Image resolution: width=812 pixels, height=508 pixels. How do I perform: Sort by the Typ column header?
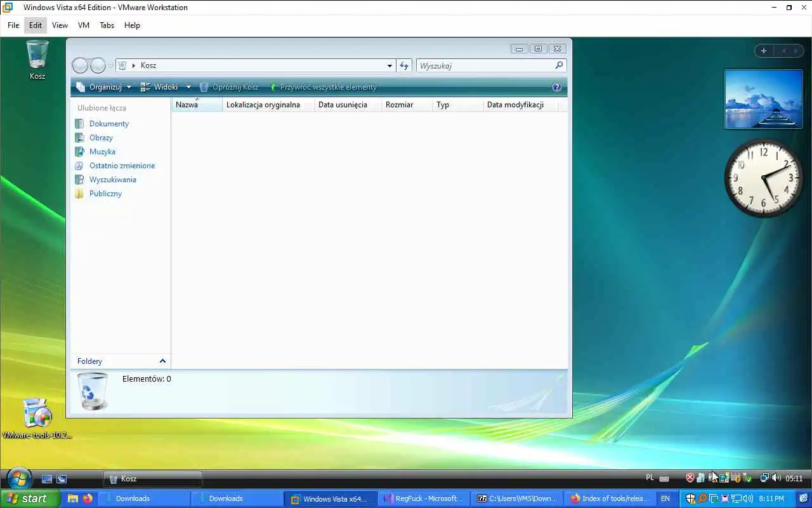458,105
